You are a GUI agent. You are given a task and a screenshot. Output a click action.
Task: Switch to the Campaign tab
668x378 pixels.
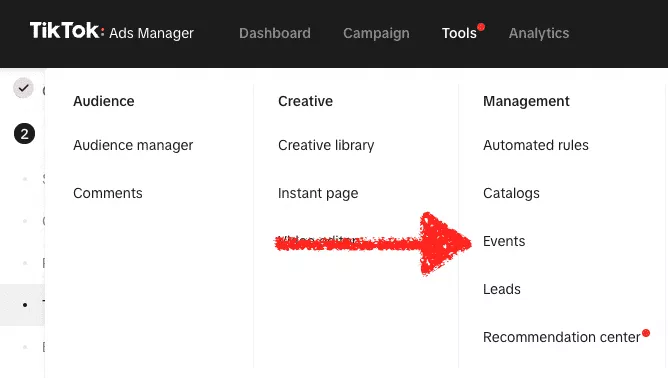click(376, 33)
